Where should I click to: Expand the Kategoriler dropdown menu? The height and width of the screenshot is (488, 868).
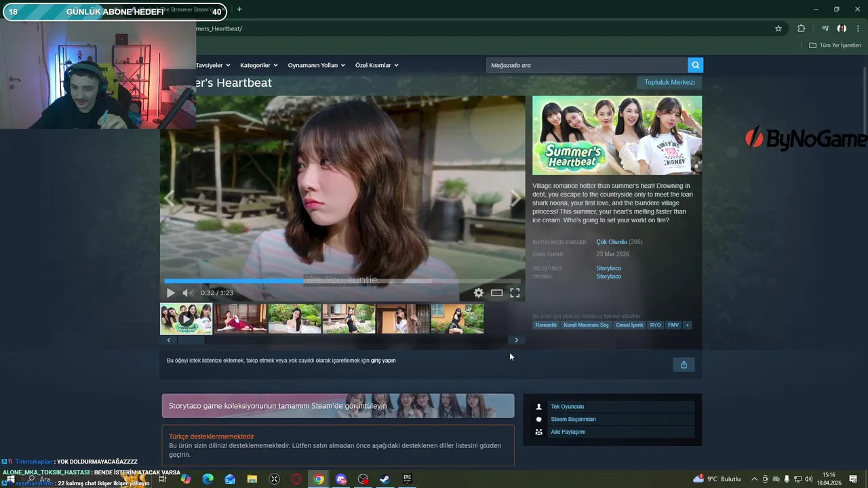point(259,65)
